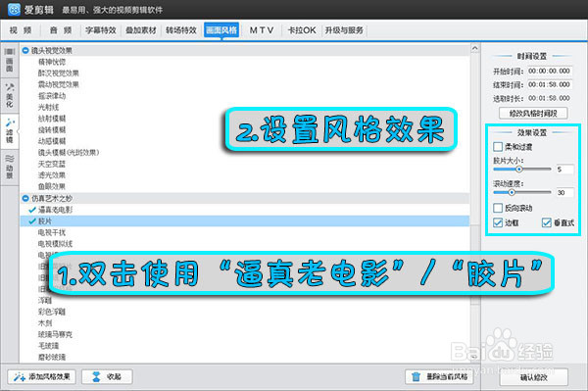Viewport: 588px width, 391px height.
Task: Select the 毛玻璃 effect
Action: 48,345
